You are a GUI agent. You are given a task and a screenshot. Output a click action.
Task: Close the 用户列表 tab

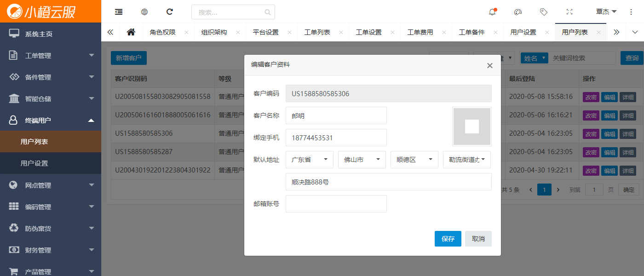598,32
